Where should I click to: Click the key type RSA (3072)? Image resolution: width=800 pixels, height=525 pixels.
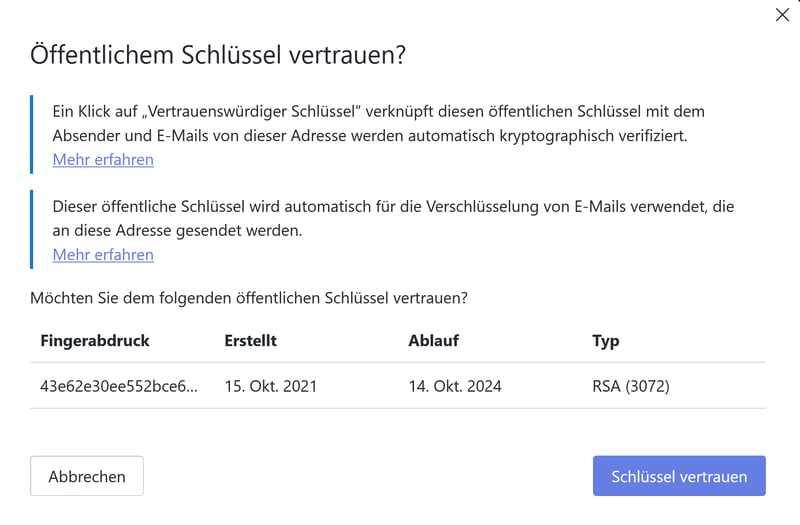(631, 385)
